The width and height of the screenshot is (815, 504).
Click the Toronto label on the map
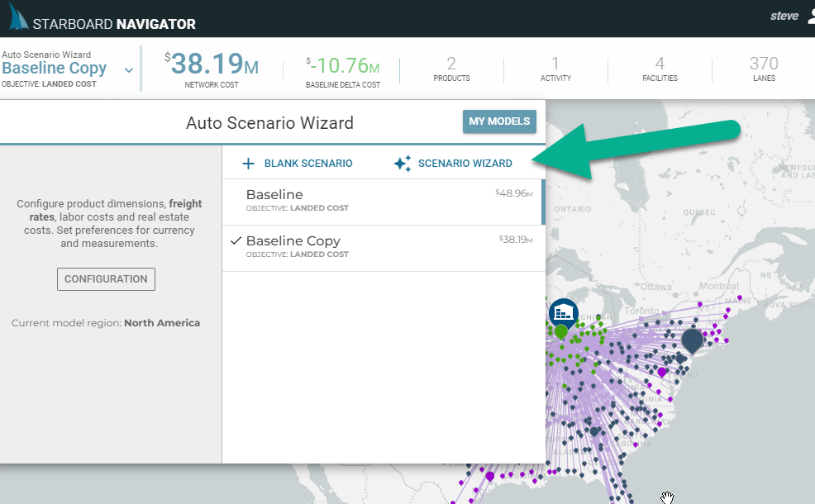(x=641, y=311)
